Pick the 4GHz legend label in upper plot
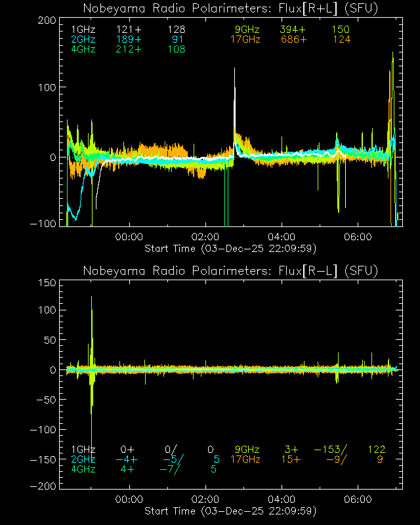Screen dimensions: 420x525 point(83,49)
